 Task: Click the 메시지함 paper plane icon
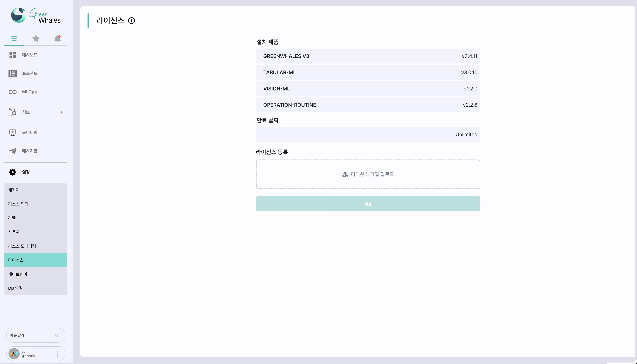click(13, 151)
